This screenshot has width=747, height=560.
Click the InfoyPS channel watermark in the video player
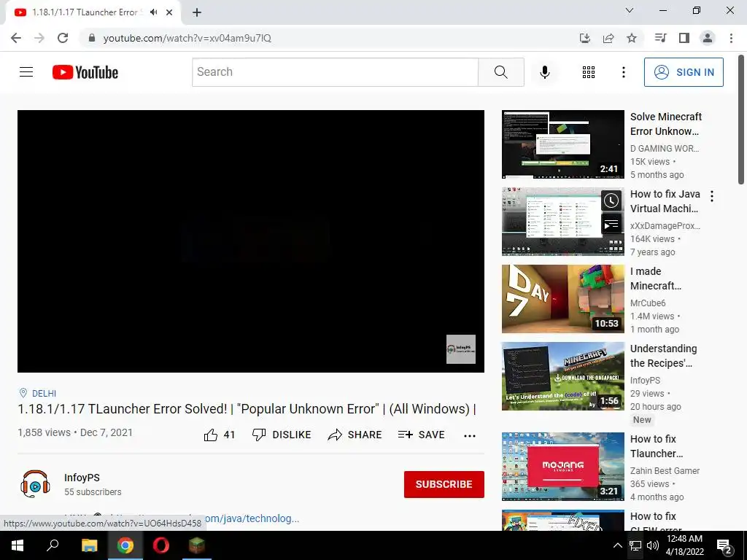461,349
